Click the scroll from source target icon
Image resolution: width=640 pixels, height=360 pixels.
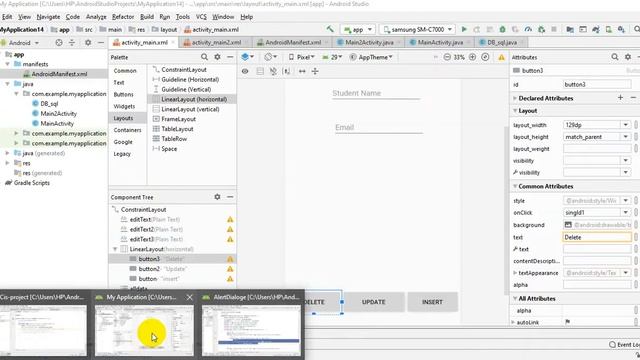click(59, 42)
